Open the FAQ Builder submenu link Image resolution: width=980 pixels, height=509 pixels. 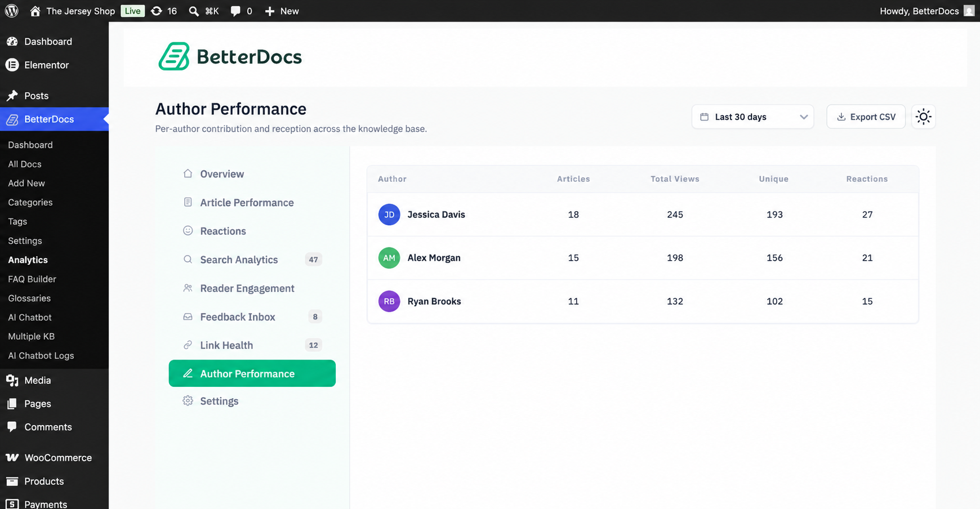[32, 279]
